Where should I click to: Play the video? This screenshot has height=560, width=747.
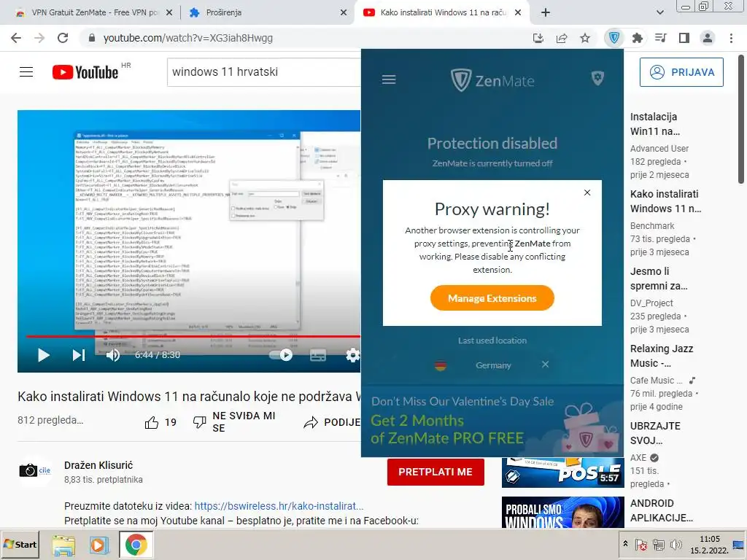[43, 355]
